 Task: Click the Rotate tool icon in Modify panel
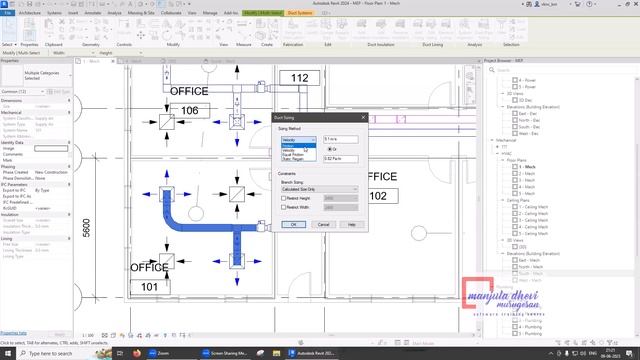click(x=167, y=35)
